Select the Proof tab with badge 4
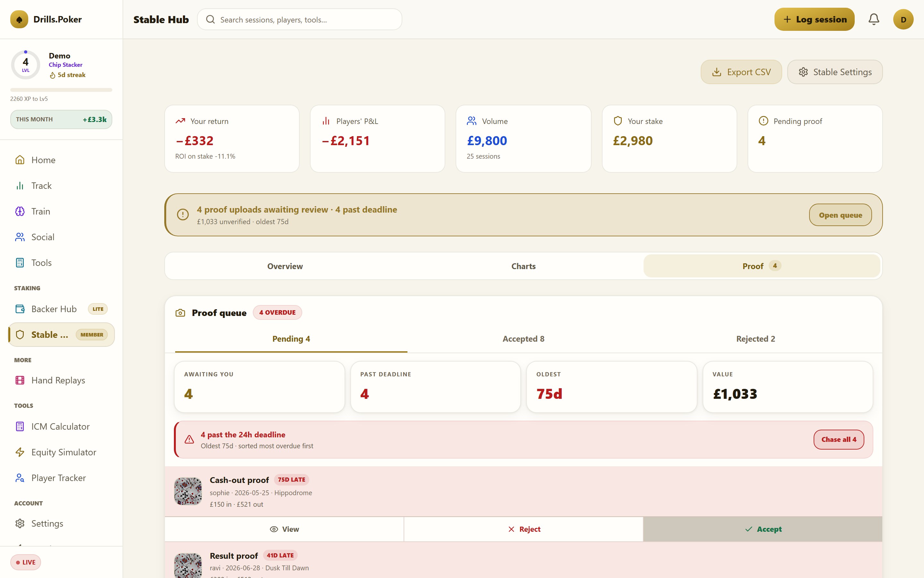 pos(762,266)
